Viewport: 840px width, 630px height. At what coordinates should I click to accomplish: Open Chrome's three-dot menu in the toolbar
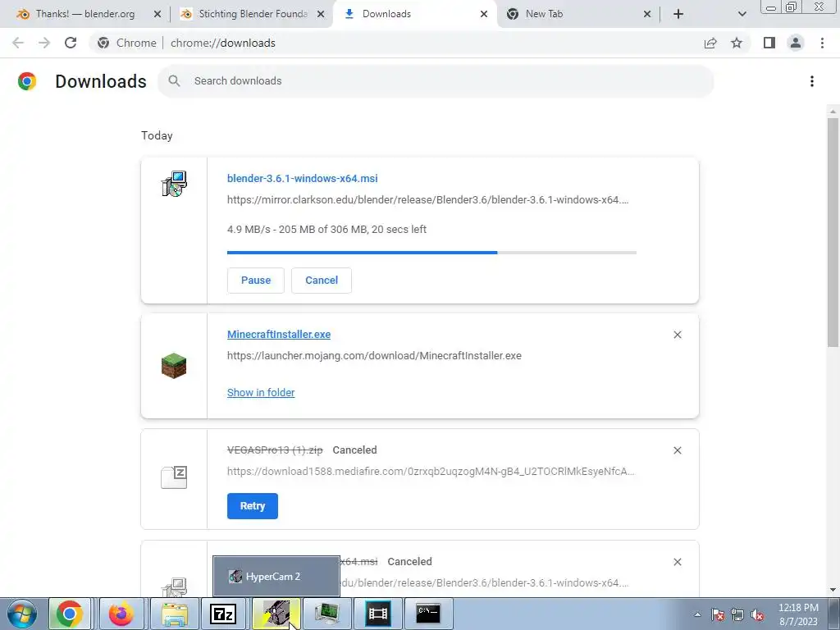coord(822,43)
